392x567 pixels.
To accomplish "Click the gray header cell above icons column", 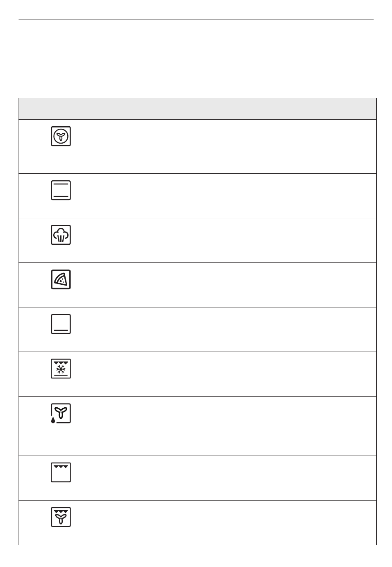I will [61, 109].
